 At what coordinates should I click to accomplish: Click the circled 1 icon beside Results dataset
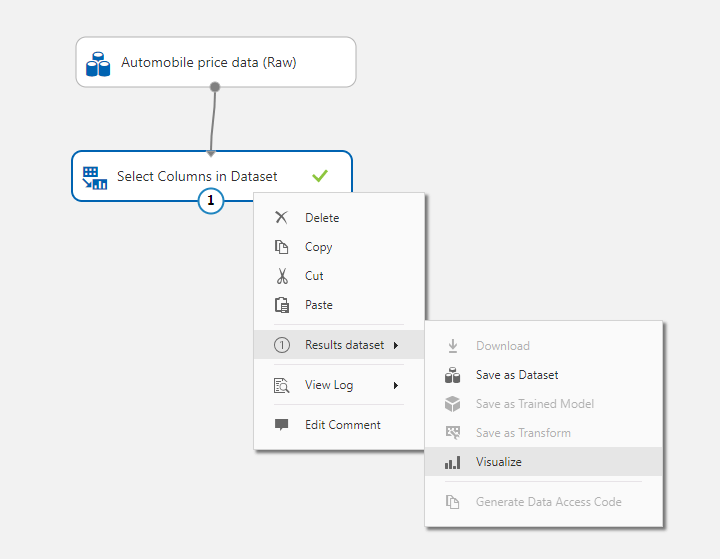tap(282, 345)
